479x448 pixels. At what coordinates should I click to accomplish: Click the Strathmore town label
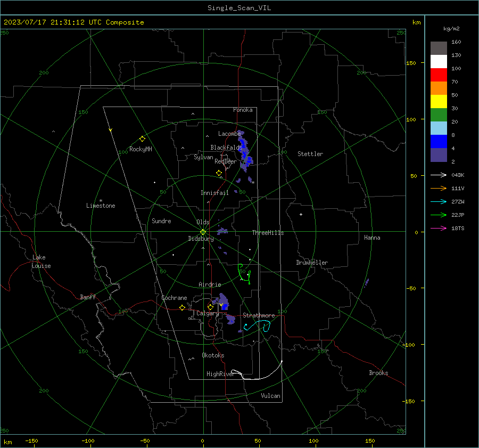click(x=259, y=315)
